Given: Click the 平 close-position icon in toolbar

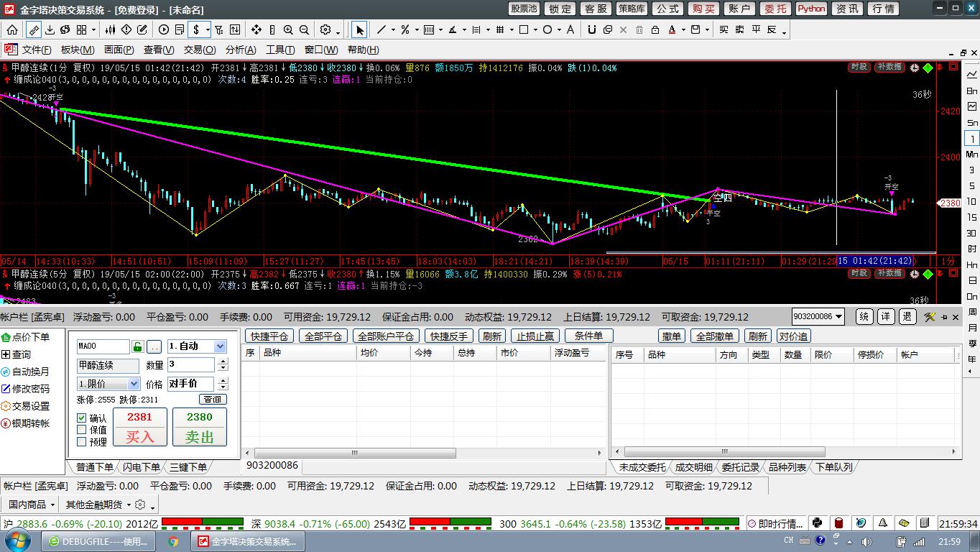Looking at the screenshot, I should point(757,29).
